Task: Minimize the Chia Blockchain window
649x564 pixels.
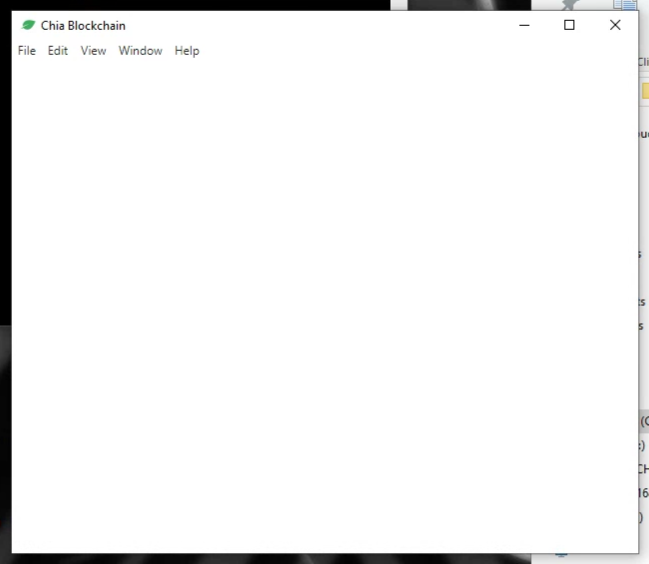Action: tap(524, 25)
